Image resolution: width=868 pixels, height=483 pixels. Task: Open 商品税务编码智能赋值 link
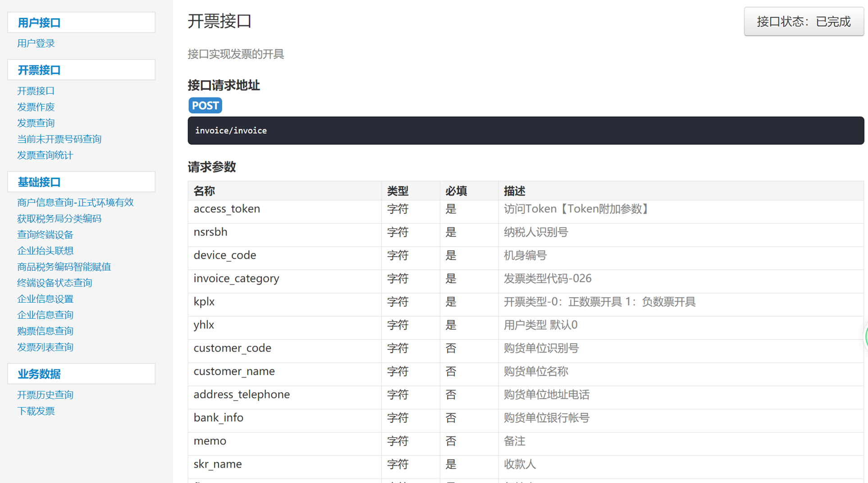[x=64, y=267]
